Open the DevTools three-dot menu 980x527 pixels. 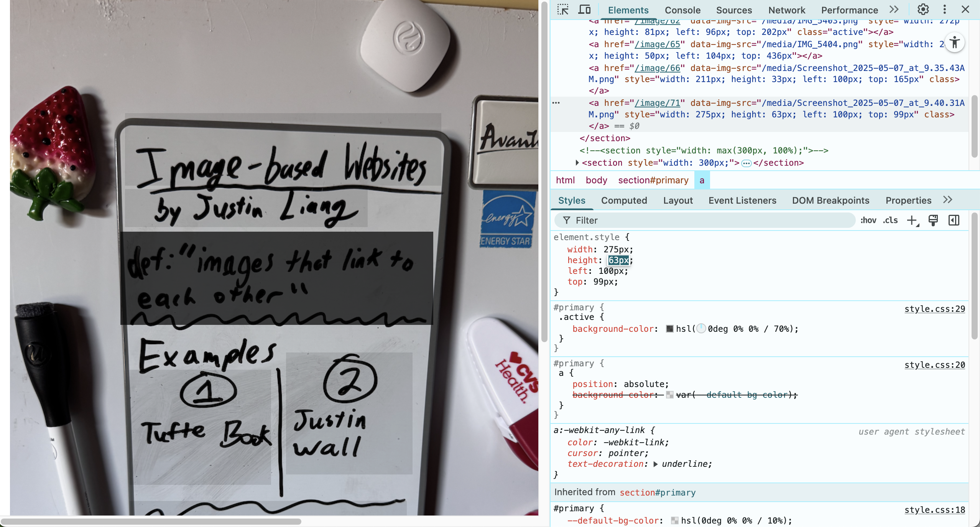coord(945,10)
